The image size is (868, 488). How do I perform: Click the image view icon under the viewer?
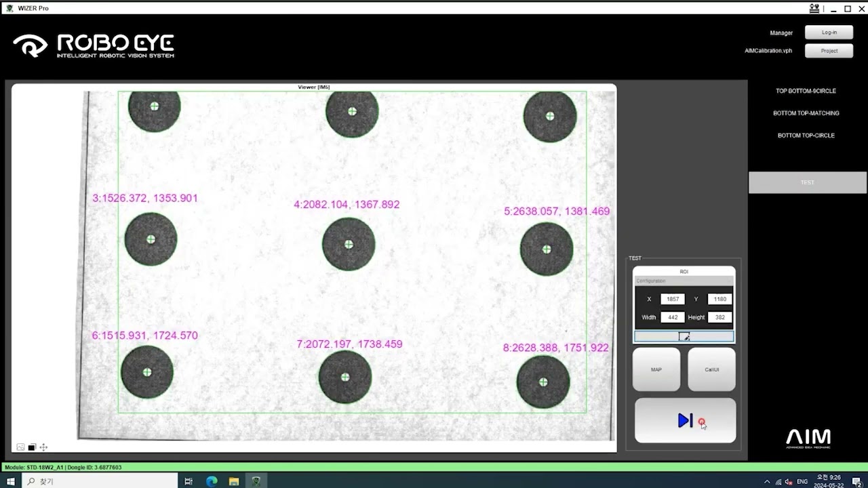pos(20,447)
